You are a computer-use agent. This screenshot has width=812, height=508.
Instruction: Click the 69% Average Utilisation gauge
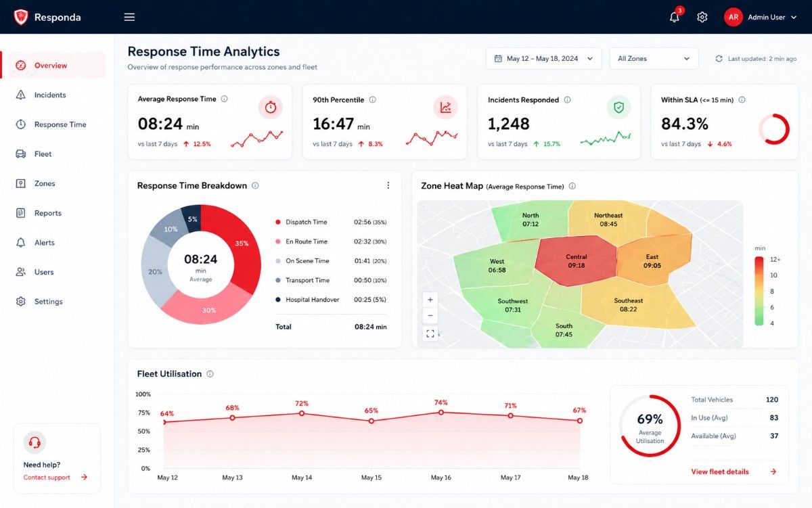(650, 425)
